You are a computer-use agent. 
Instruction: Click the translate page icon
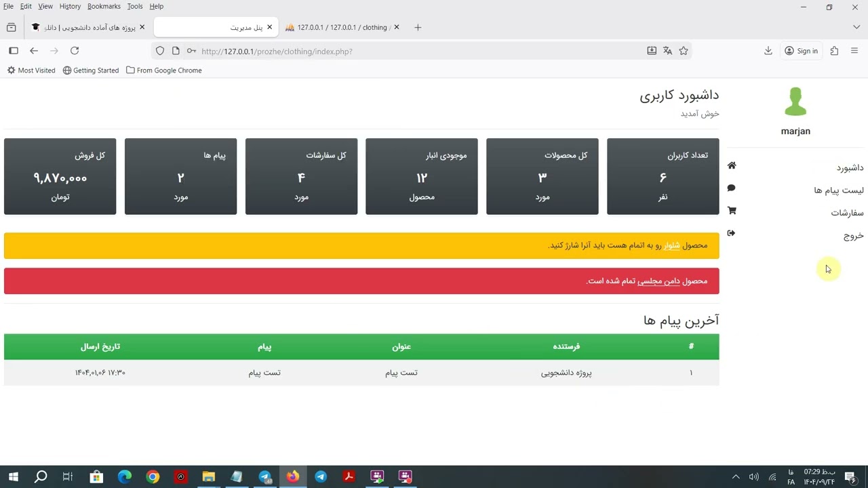point(667,51)
